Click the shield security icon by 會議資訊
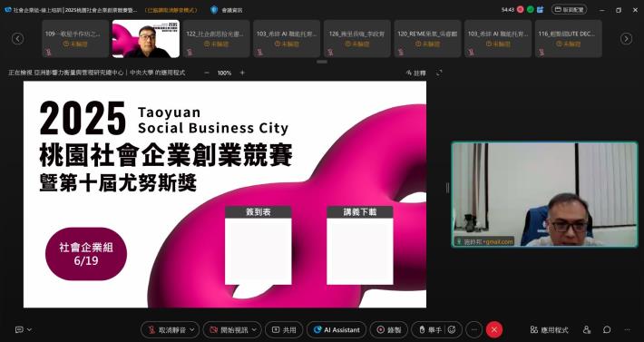 (214, 10)
